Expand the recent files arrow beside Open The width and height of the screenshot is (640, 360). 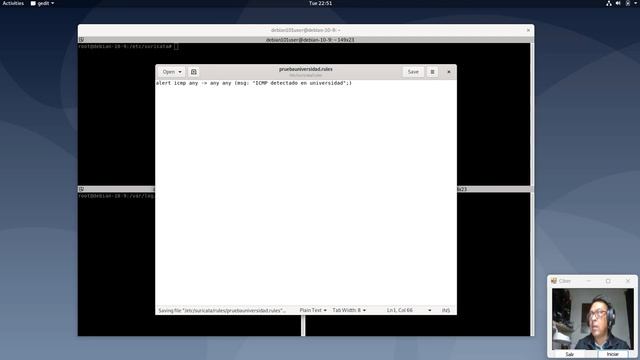point(180,72)
